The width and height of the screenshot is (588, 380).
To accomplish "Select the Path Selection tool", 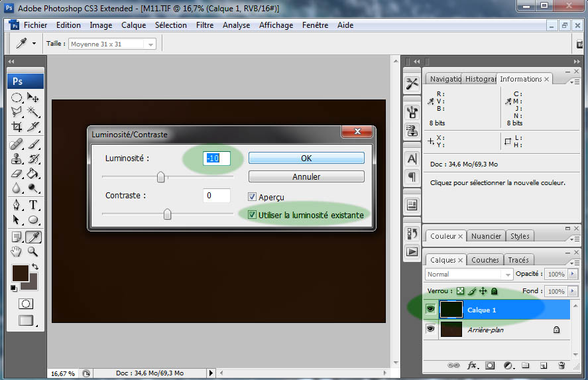I will coord(17,220).
